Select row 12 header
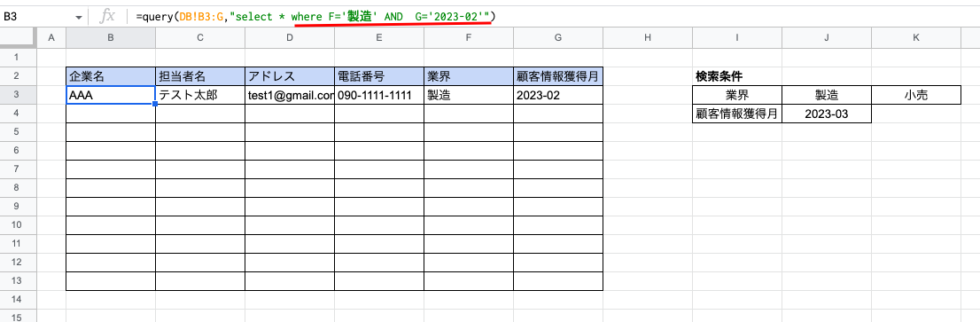 19,262
